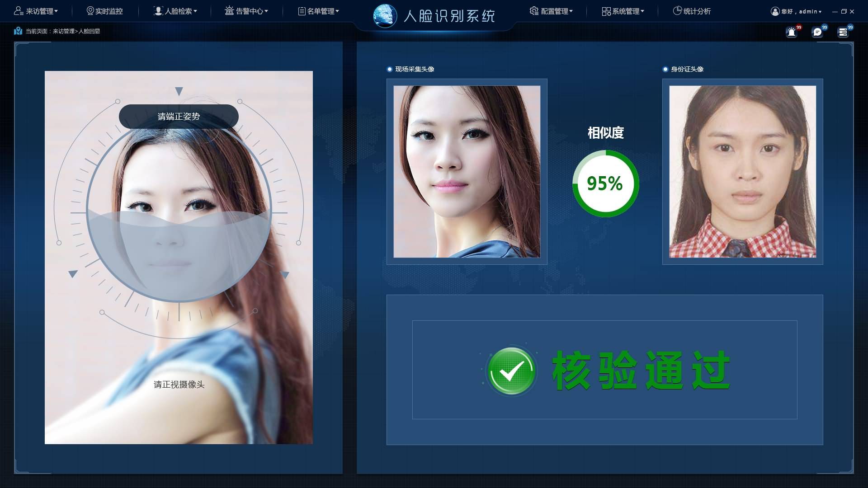Click the 实时监控 icon
The width and height of the screenshot is (868, 488).
[x=90, y=11]
